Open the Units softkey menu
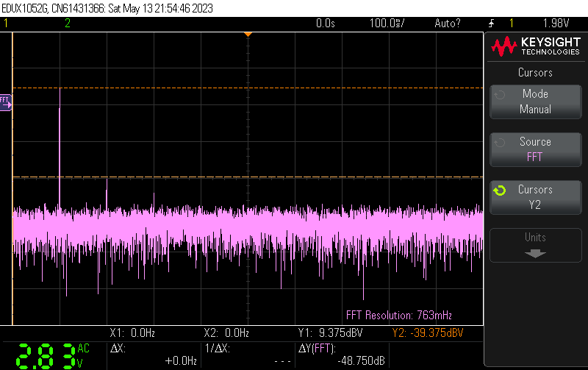Viewport: 588px width, 370px height. (x=536, y=245)
